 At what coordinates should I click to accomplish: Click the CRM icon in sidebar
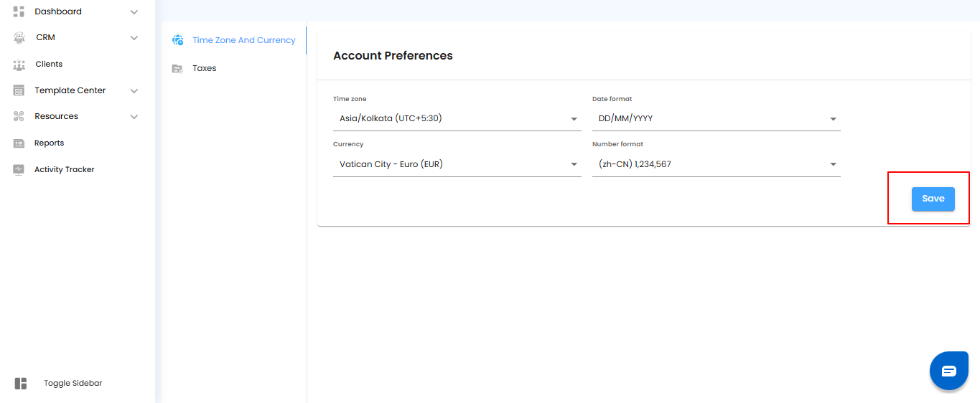19,38
